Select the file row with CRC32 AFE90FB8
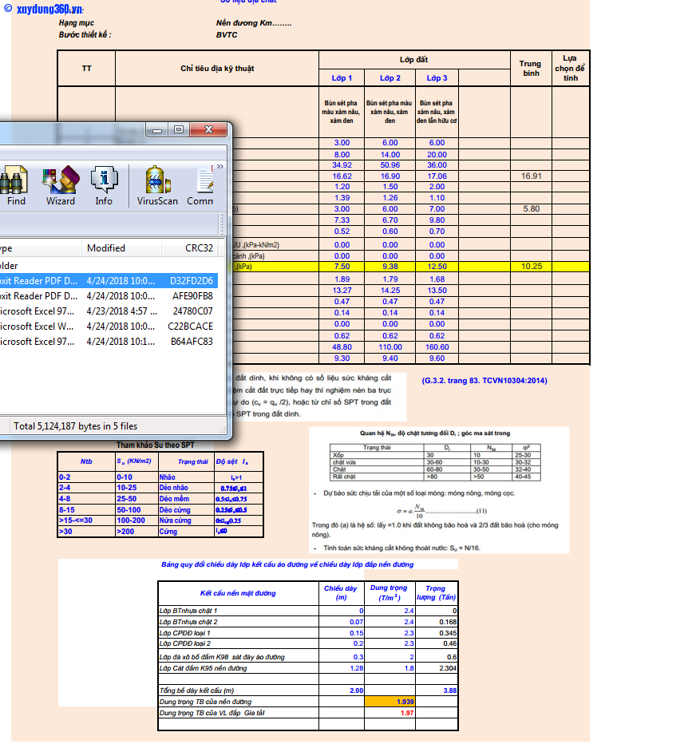Viewport: 700px width, 744px height. (109, 296)
